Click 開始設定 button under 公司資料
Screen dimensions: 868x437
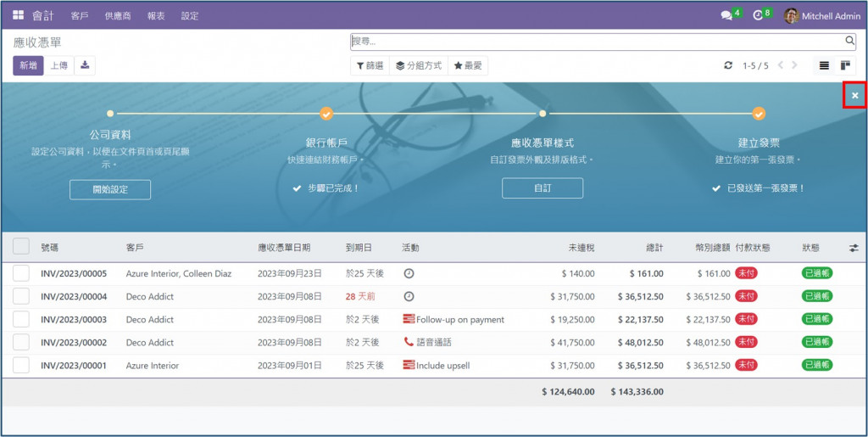(110, 189)
